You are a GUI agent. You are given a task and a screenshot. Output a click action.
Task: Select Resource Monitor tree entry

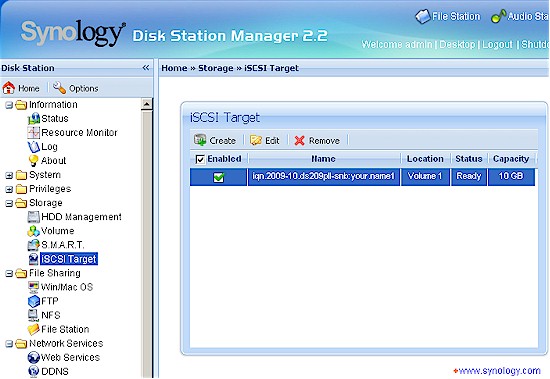coord(79,133)
